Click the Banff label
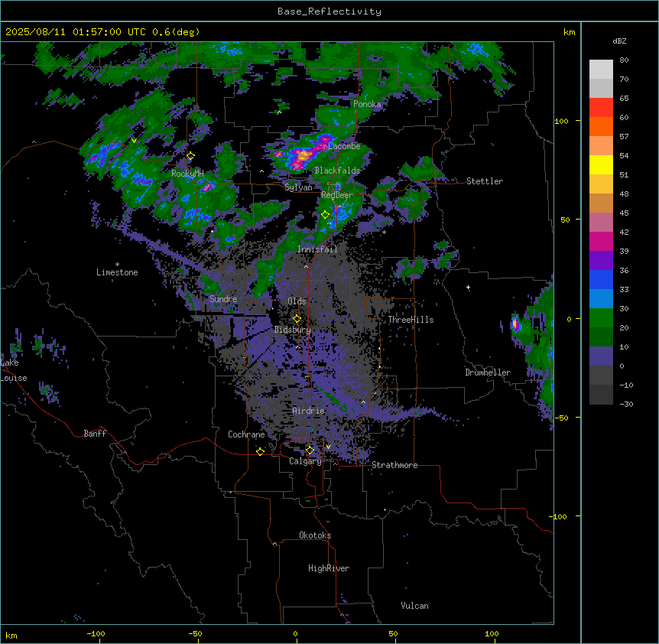Screen dimensions: 659x644 click(x=95, y=434)
